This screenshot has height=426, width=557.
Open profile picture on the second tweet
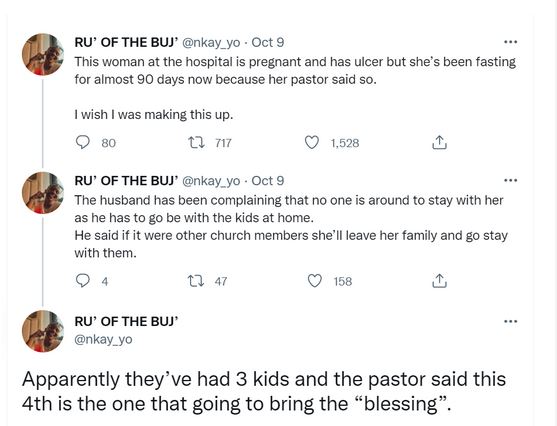tap(43, 193)
